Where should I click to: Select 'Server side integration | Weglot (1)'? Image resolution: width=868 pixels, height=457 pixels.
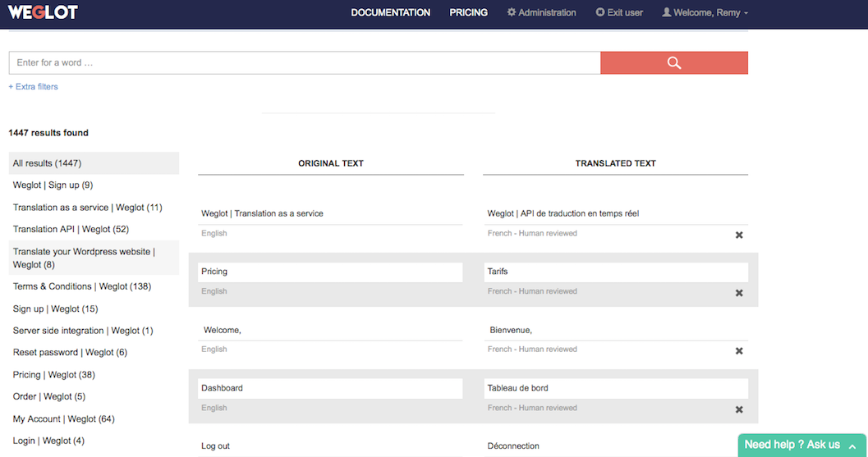(x=83, y=331)
